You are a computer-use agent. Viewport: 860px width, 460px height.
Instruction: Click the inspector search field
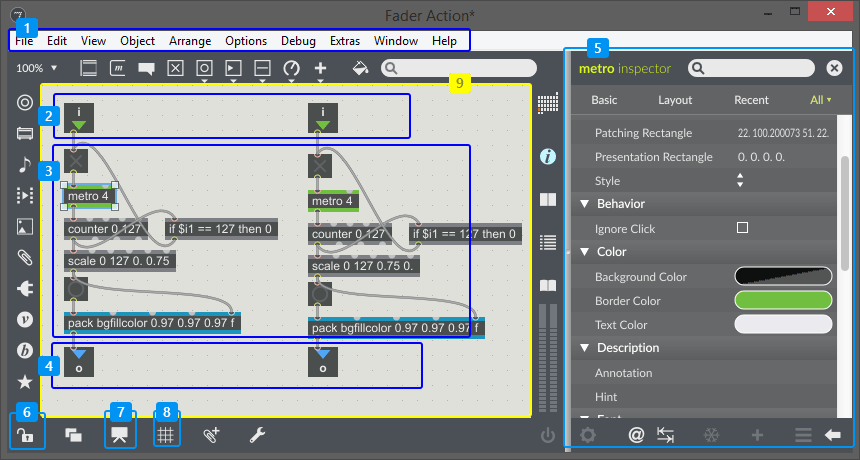click(x=751, y=68)
